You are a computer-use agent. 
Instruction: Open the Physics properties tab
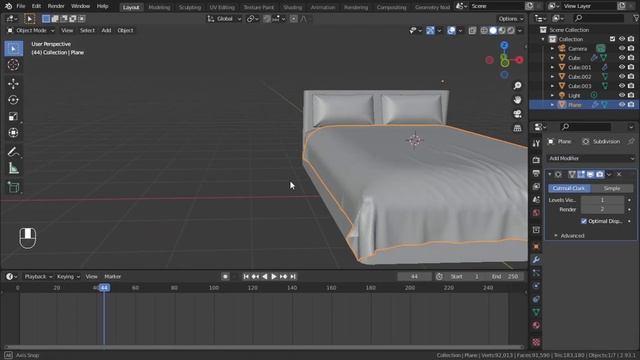click(x=536, y=286)
